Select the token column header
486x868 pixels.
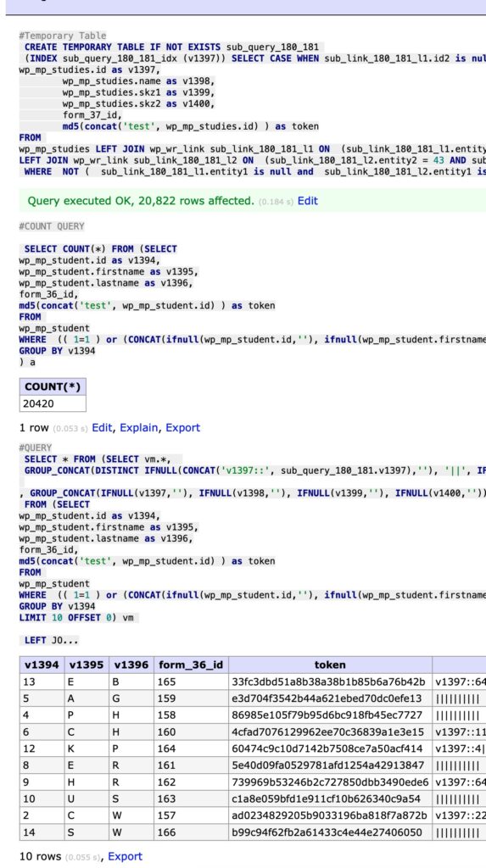click(x=330, y=665)
